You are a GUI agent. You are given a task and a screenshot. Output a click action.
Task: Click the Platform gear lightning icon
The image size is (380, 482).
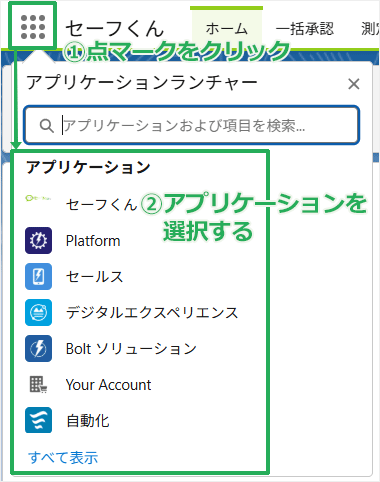[x=38, y=240]
